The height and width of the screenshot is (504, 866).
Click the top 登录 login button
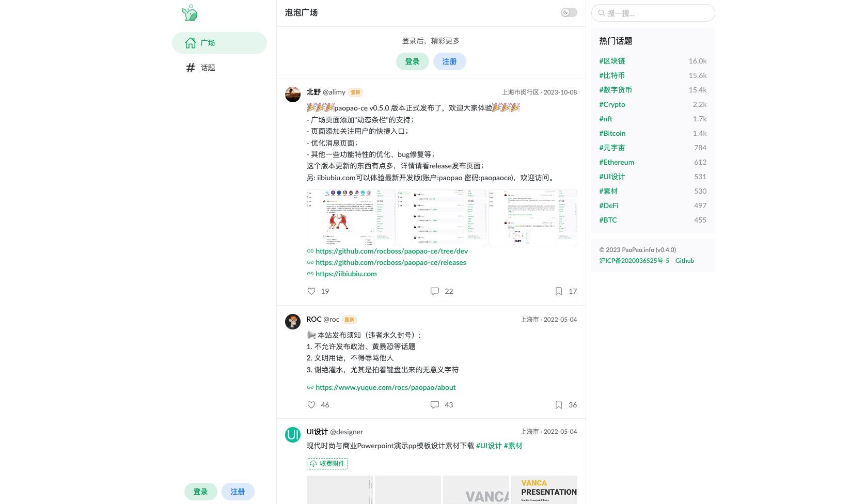click(413, 61)
